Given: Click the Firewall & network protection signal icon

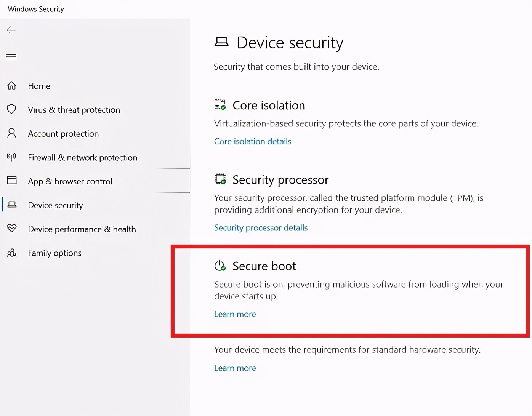Looking at the screenshot, I should point(11,157).
